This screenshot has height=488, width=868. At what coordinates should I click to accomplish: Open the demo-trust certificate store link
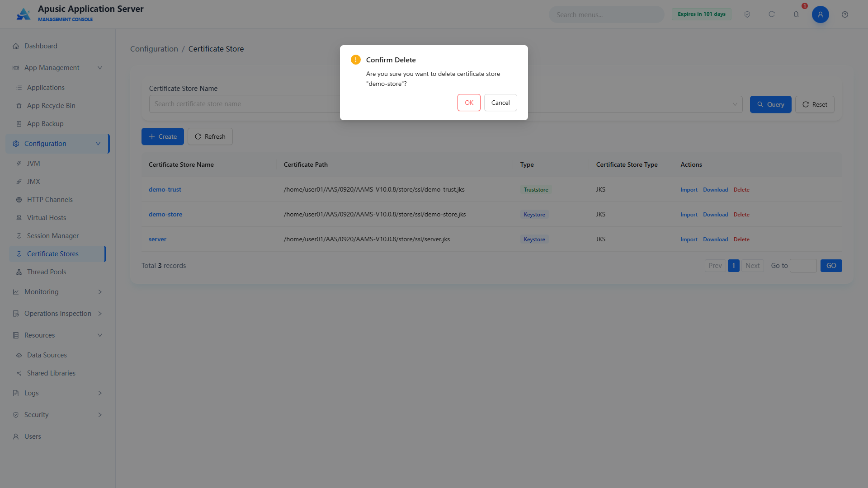165,189
